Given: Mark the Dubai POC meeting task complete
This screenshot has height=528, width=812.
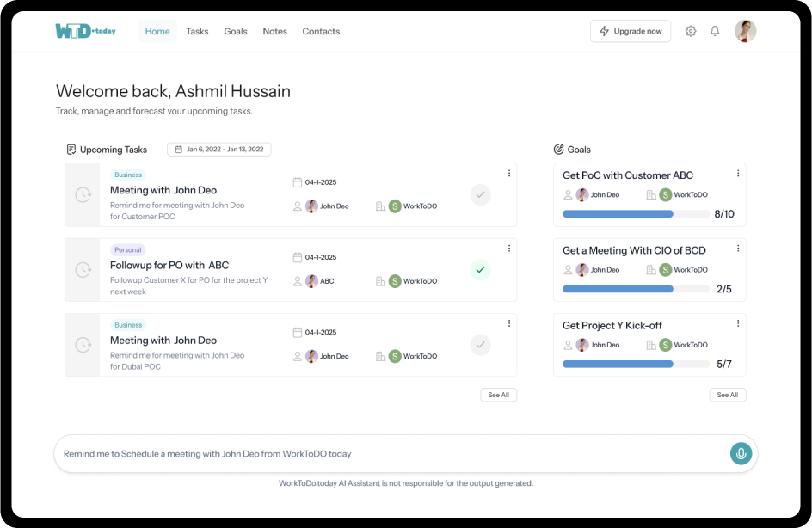Looking at the screenshot, I should pos(480,345).
